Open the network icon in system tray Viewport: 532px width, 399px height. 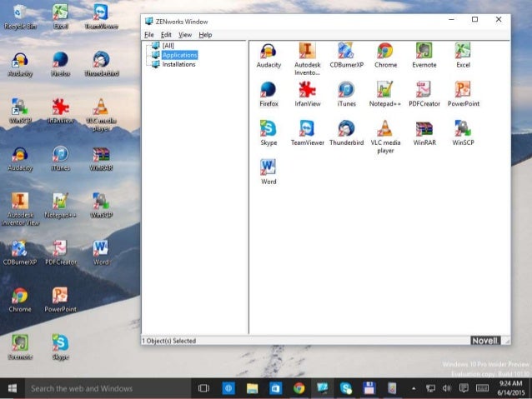point(430,388)
